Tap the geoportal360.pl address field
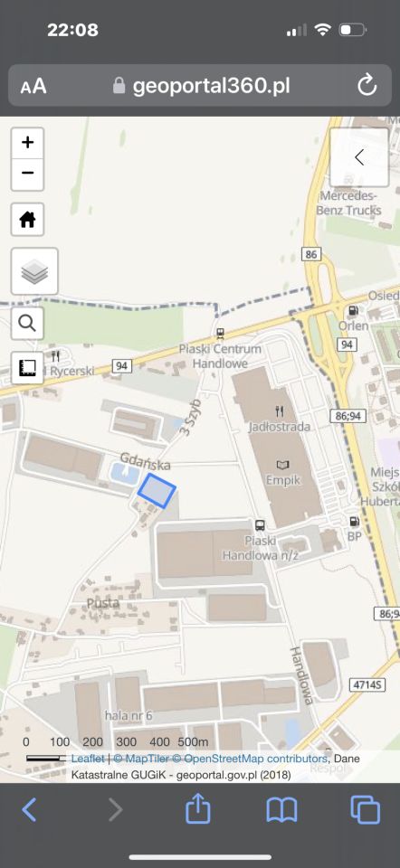The image size is (400, 868). tap(200, 86)
